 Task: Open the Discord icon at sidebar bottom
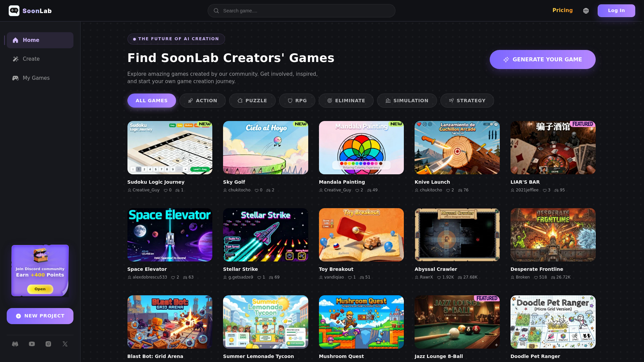(15, 344)
